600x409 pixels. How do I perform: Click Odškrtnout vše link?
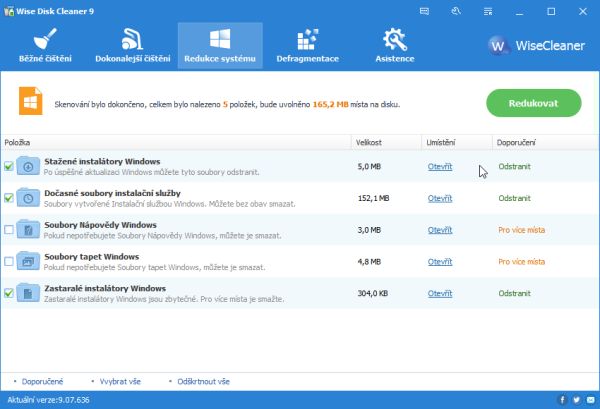pos(203,381)
